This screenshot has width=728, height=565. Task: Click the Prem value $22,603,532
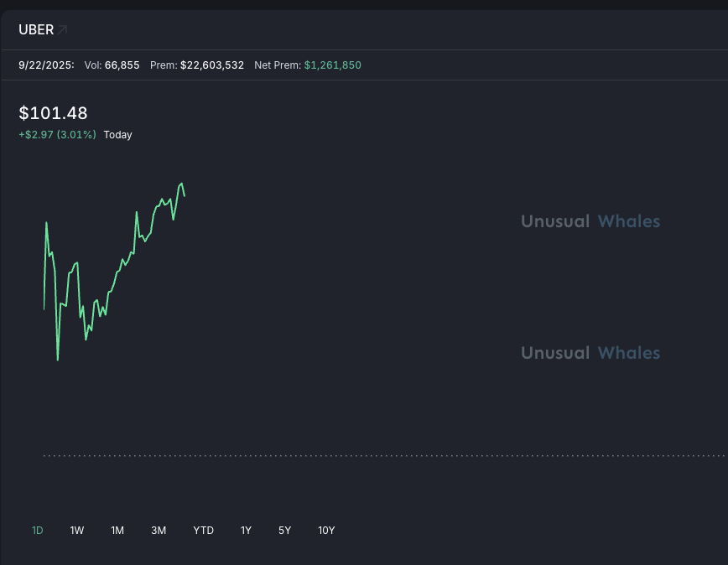[x=212, y=65]
